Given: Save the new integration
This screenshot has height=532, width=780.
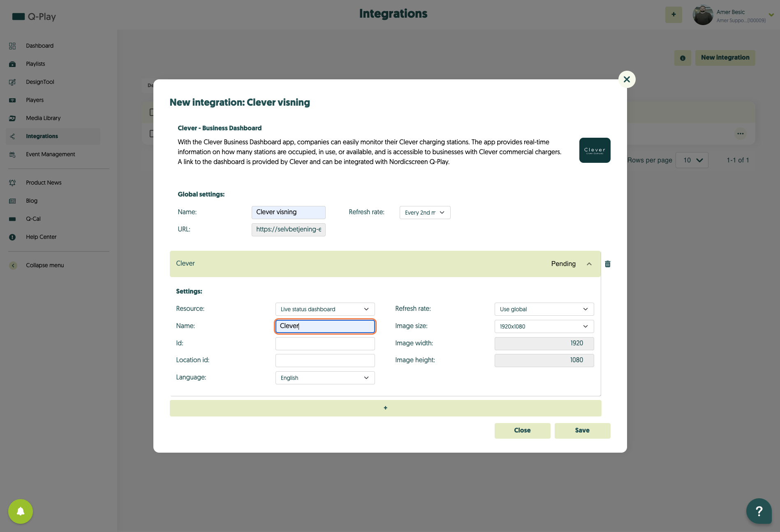Looking at the screenshot, I should click(x=582, y=430).
